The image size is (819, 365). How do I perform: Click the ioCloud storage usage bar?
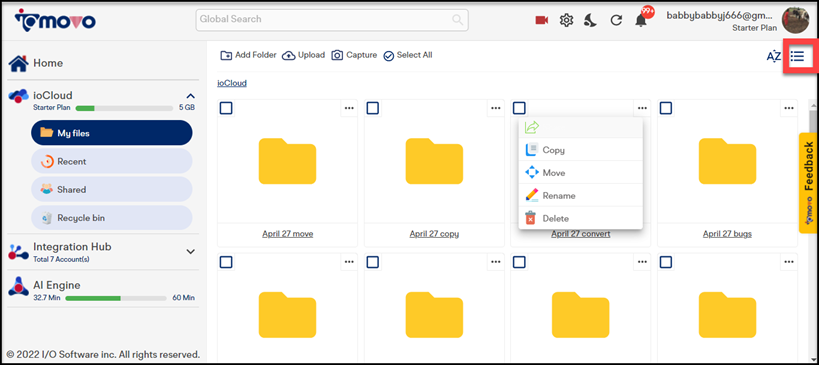point(124,108)
